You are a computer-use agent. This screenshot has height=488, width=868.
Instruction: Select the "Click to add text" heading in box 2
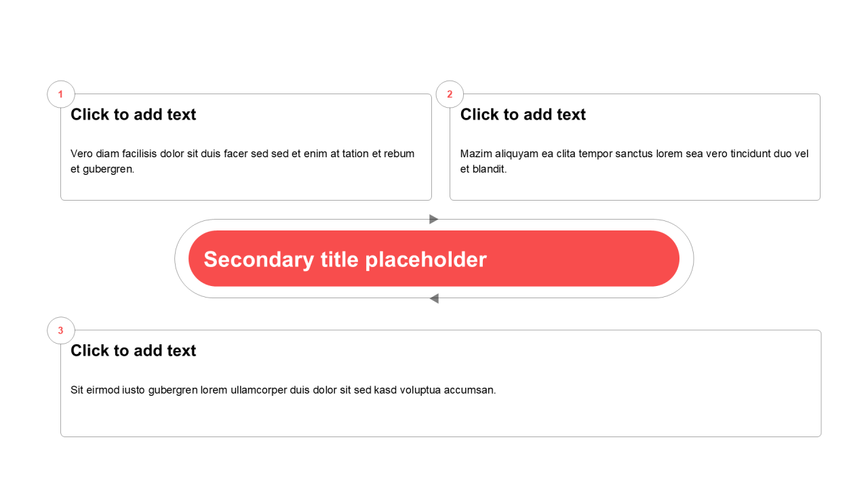523,115
